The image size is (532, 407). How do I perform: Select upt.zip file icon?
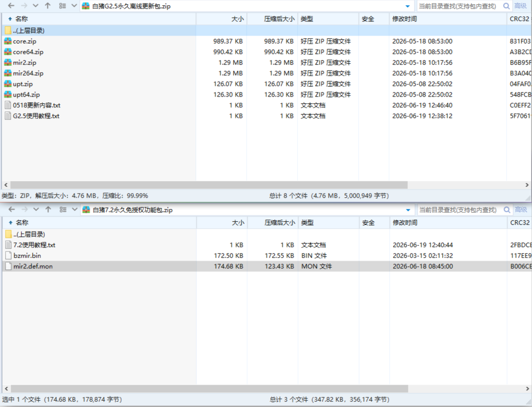coord(8,84)
